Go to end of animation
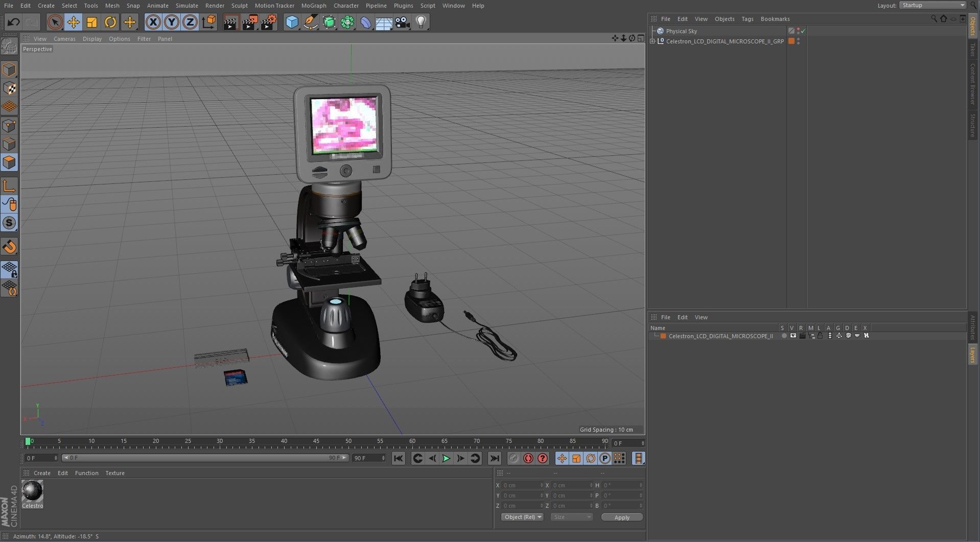Viewport: 980px width, 542px height. (494, 458)
